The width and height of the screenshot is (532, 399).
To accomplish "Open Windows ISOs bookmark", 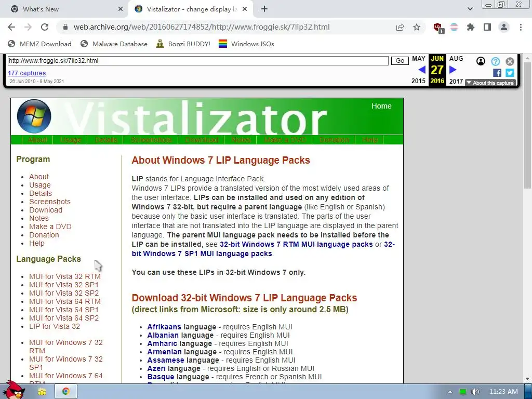I will click(246, 44).
